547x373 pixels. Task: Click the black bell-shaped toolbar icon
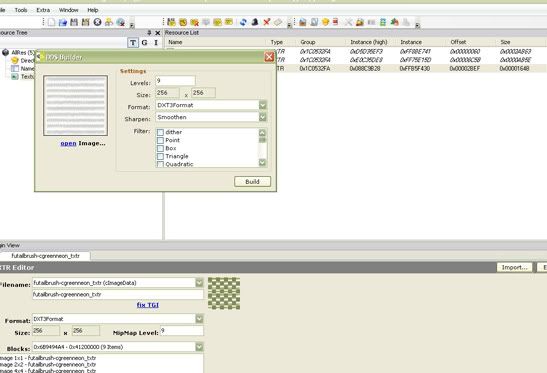click(255, 22)
